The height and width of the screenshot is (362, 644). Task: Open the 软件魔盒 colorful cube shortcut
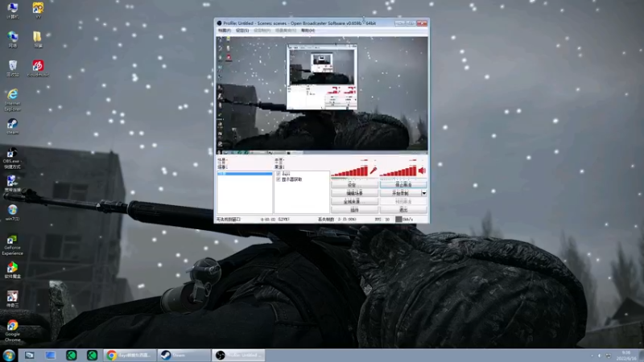coord(12,270)
